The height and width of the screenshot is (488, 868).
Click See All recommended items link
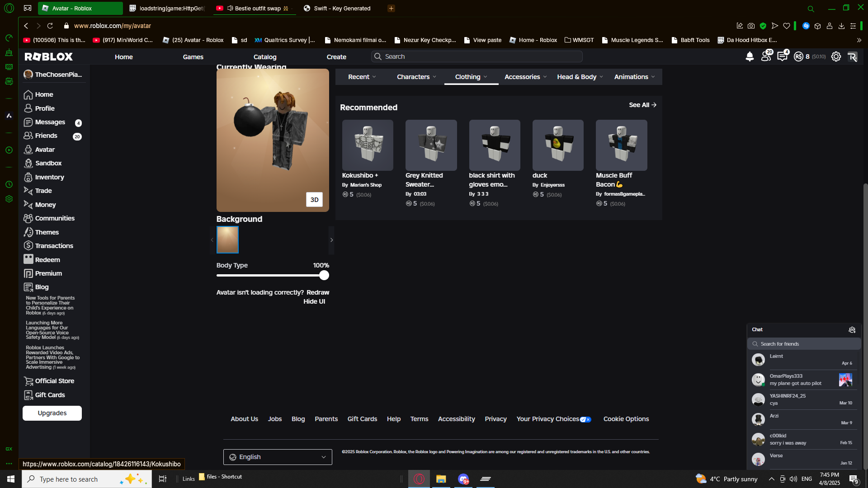tap(642, 105)
